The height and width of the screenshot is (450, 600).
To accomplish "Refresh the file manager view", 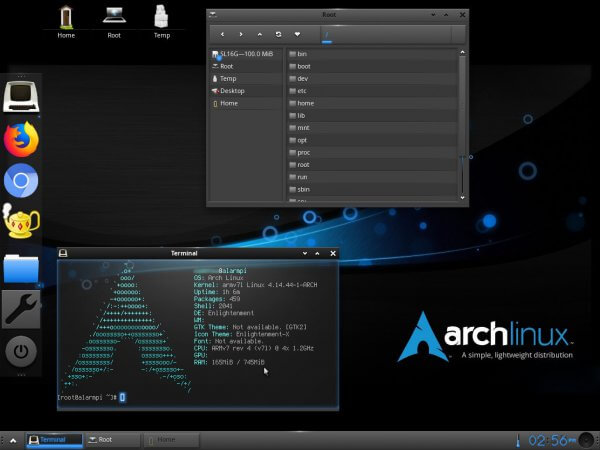I will point(279,34).
